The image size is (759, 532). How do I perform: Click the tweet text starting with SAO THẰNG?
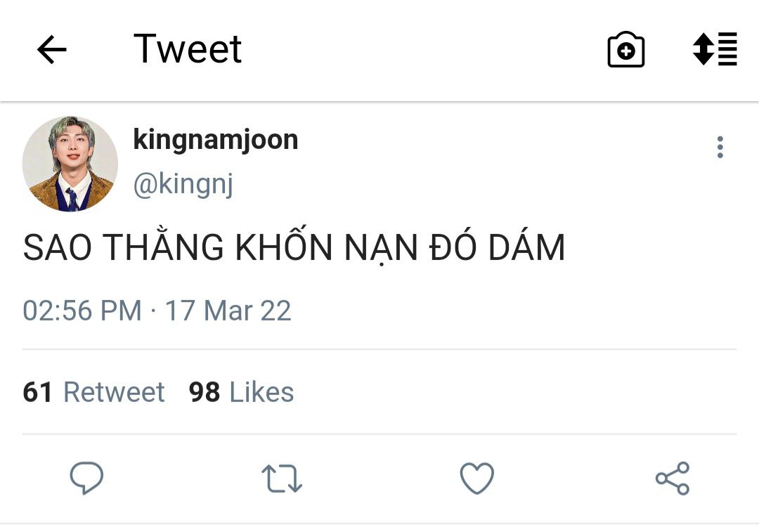click(x=294, y=248)
